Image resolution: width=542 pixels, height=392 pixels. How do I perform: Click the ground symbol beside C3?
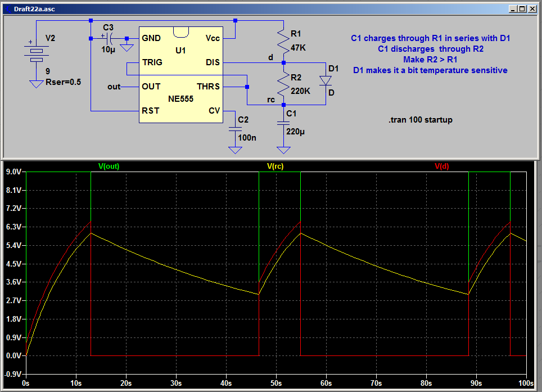click(127, 48)
